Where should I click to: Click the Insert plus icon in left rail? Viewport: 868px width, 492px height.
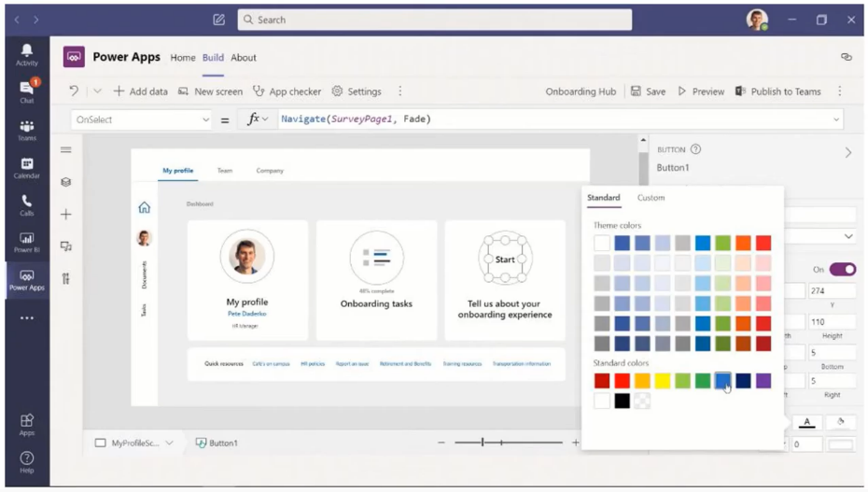pyautogui.click(x=66, y=215)
